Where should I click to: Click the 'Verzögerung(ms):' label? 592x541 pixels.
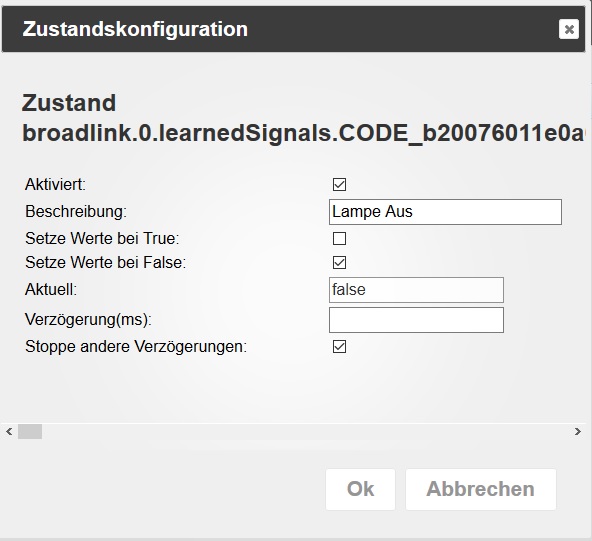(88, 319)
